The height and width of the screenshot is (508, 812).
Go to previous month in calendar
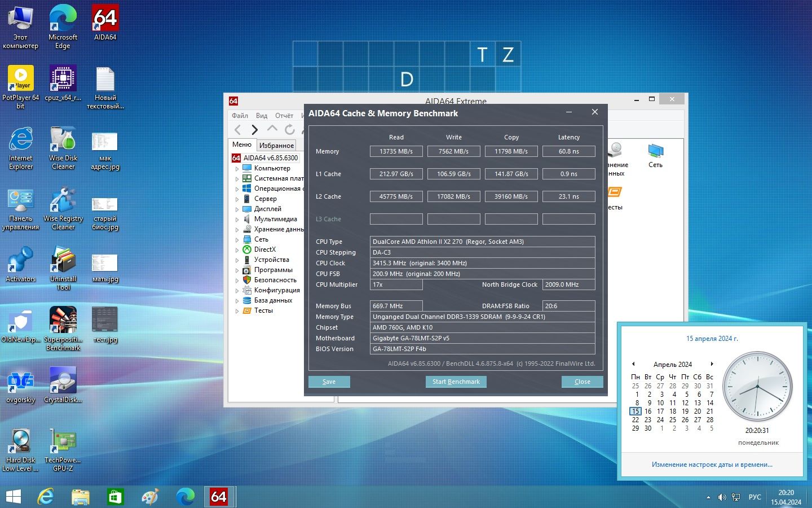[633, 364]
